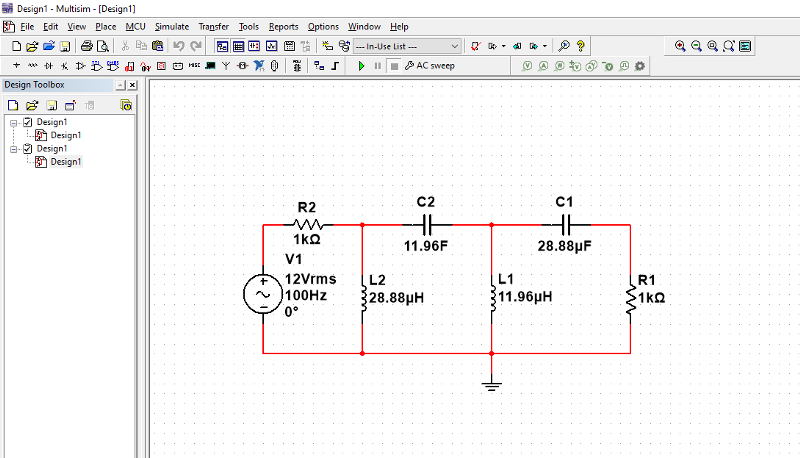The width and height of the screenshot is (800, 458).
Task: Select the C2 capacitor in the schematic
Action: click(427, 224)
